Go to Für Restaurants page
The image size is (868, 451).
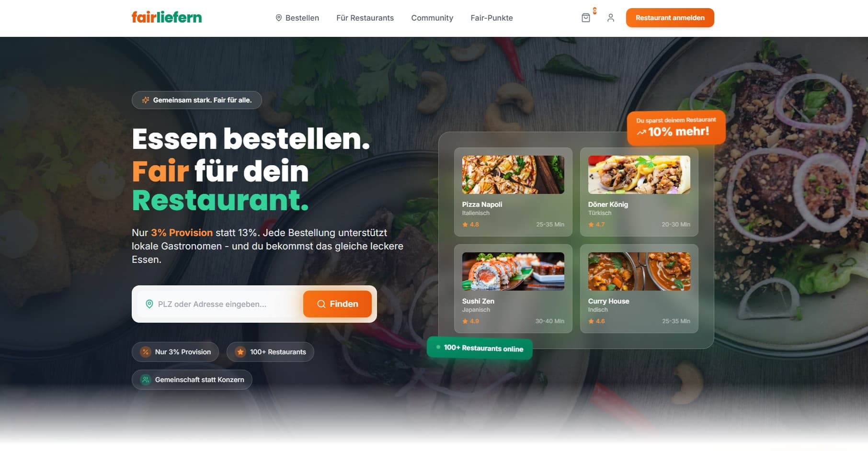click(365, 18)
